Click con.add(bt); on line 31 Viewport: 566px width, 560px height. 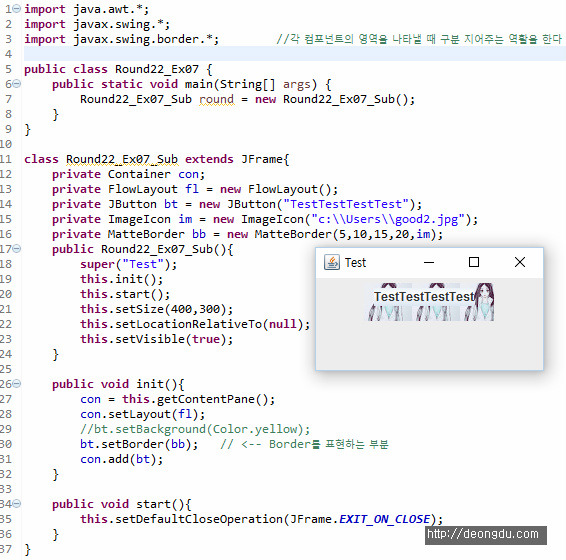(x=122, y=459)
